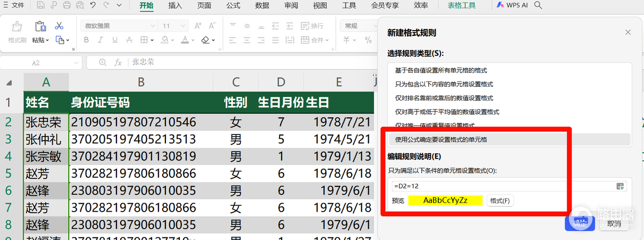Toggle Wrap Text (换行)
The height and width of the screenshot is (240, 644).
[x=313, y=26]
